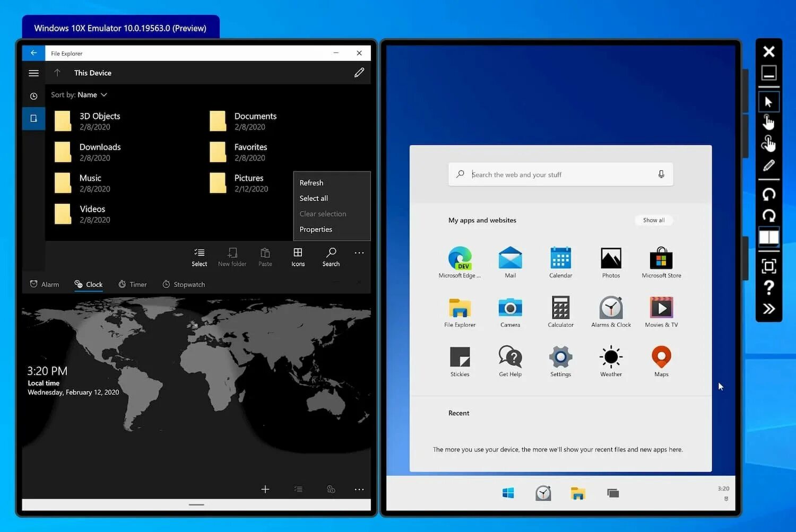Change view with the Icons button
The height and width of the screenshot is (532, 796).
click(298, 257)
